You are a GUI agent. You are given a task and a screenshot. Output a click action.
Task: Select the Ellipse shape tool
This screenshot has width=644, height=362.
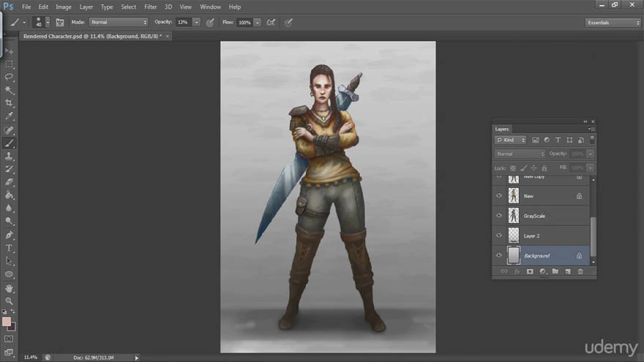pyautogui.click(x=9, y=274)
